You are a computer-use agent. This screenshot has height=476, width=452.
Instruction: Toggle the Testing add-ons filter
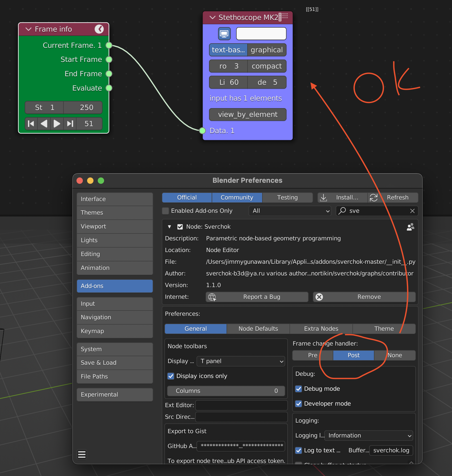point(287,198)
